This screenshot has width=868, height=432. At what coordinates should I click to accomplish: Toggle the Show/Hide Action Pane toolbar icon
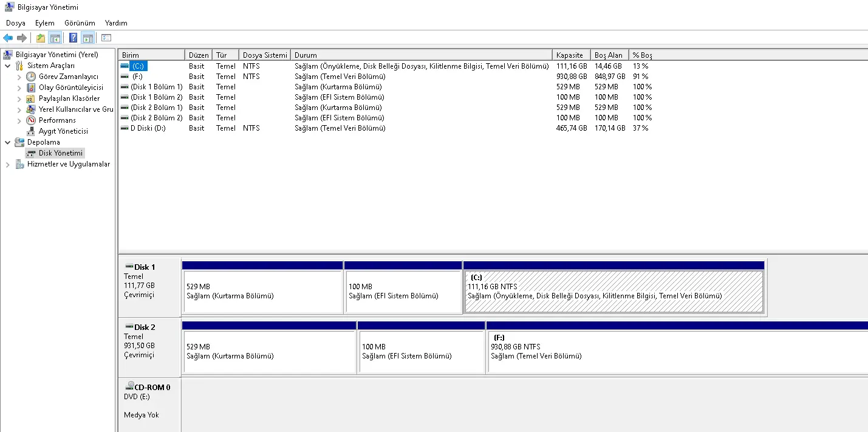[x=87, y=38]
